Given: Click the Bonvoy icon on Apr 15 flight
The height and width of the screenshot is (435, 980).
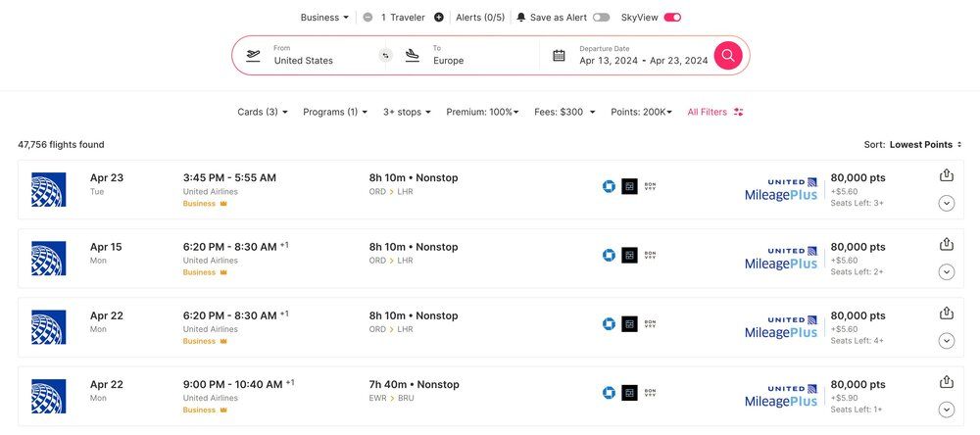Looking at the screenshot, I should pyautogui.click(x=650, y=255).
